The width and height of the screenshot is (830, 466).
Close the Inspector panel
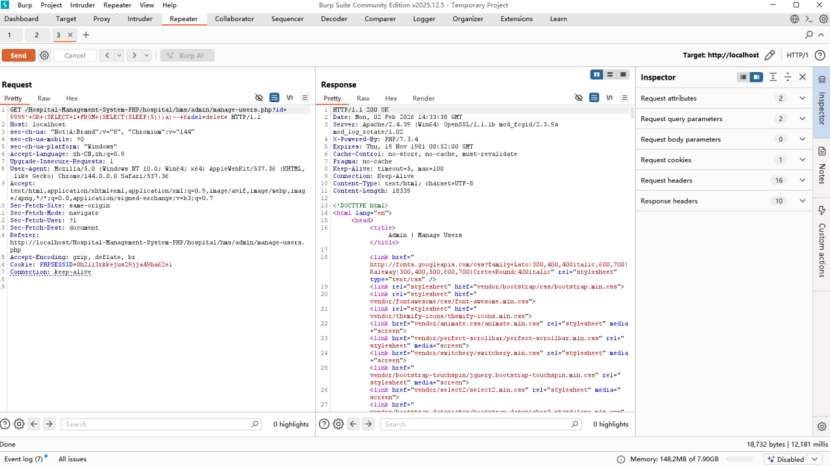802,77
